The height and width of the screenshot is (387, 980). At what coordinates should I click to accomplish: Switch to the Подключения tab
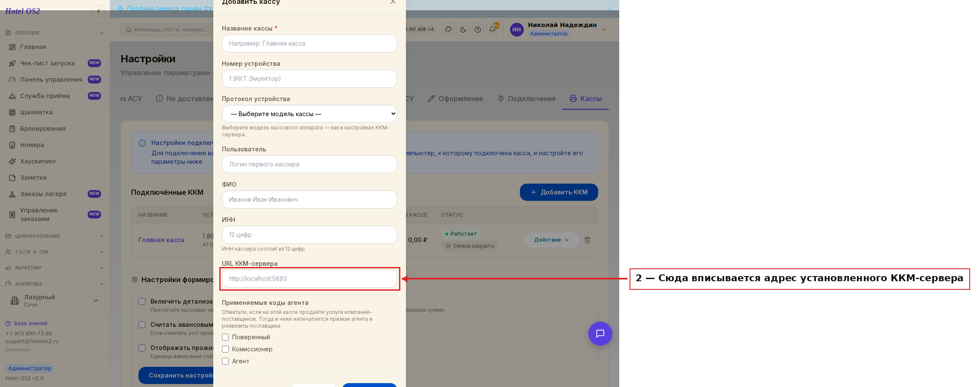pos(526,98)
